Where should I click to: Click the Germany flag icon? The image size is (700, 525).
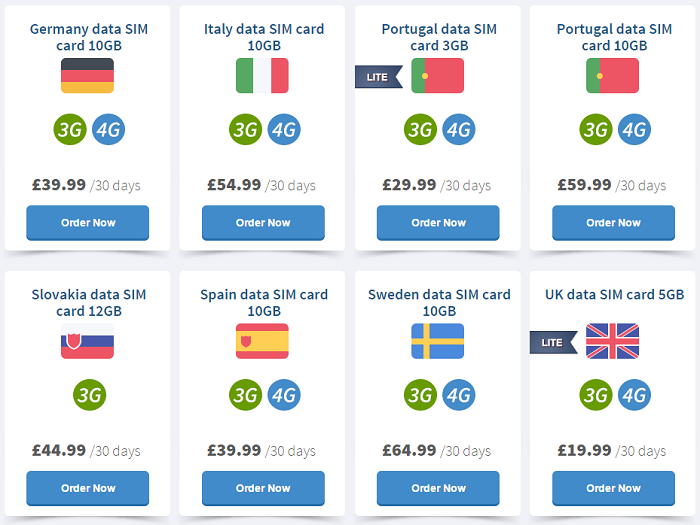click(x=87, y=75)
